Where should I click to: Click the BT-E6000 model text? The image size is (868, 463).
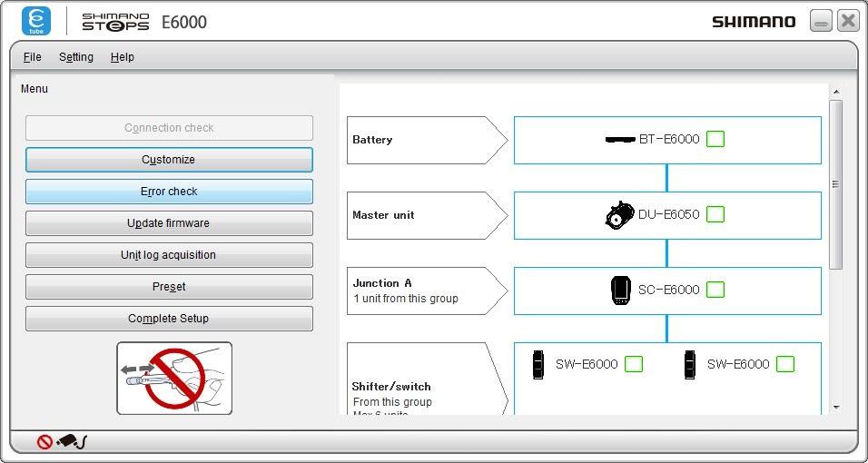669,139
